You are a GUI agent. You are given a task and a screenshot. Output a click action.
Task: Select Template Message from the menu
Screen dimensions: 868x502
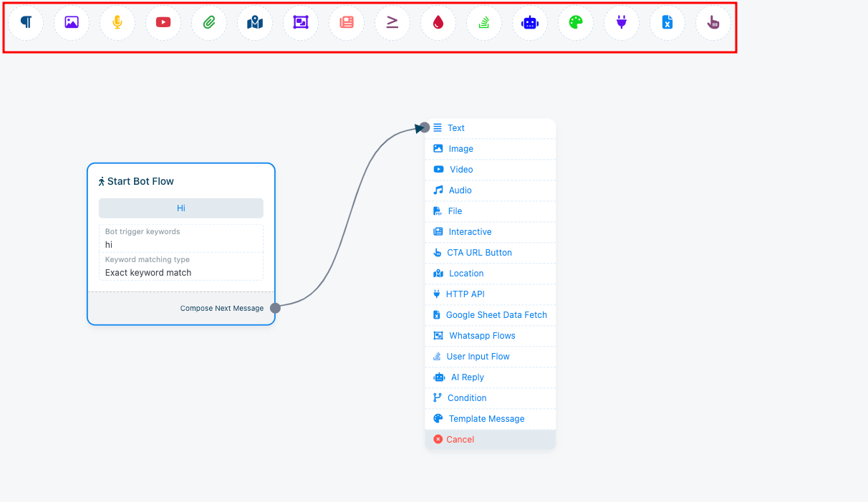click(486, 419)
